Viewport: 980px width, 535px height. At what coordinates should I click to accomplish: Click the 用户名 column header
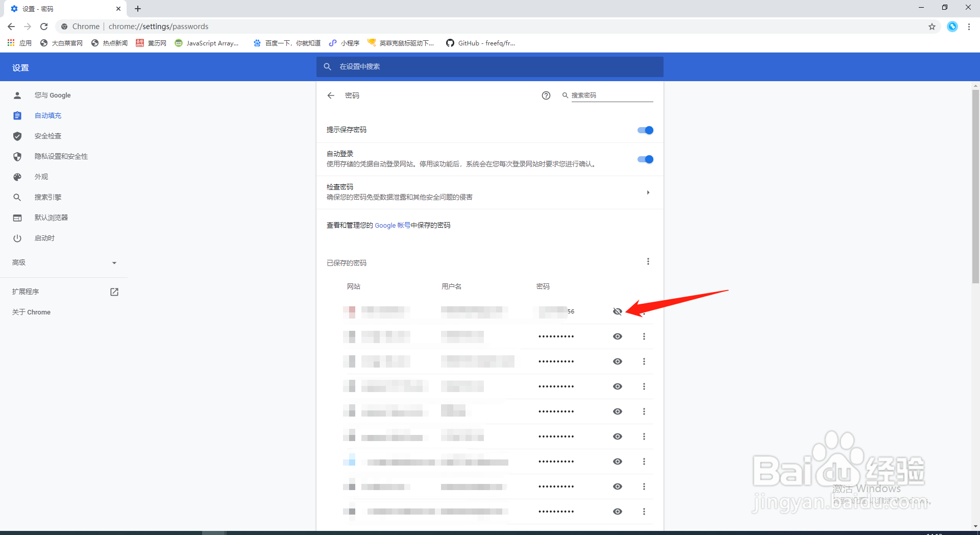451,286
